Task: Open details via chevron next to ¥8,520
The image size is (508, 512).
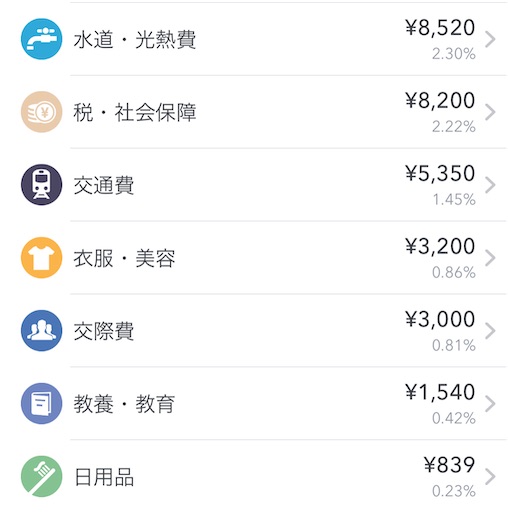Action: coord(490,39)
